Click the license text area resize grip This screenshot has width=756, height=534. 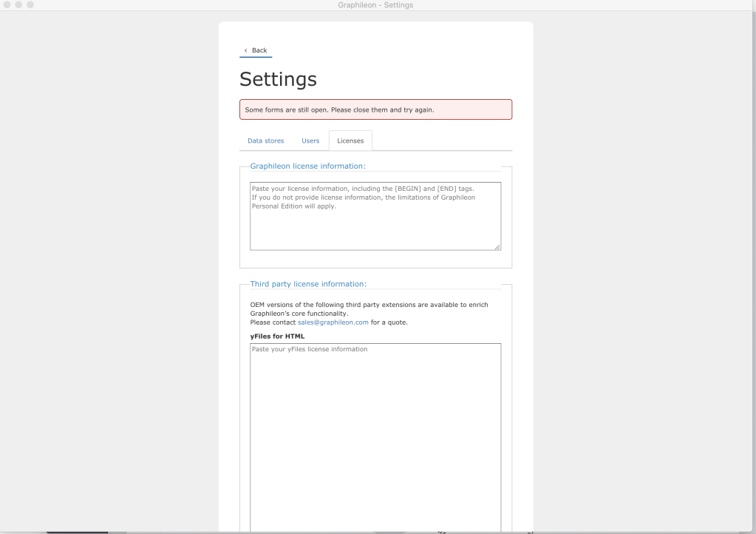(497, 247)
